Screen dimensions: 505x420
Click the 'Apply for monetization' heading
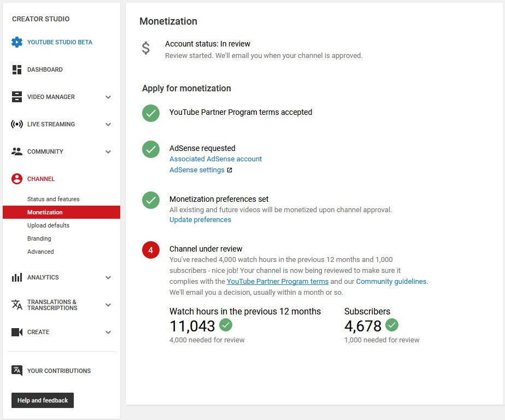186,88
